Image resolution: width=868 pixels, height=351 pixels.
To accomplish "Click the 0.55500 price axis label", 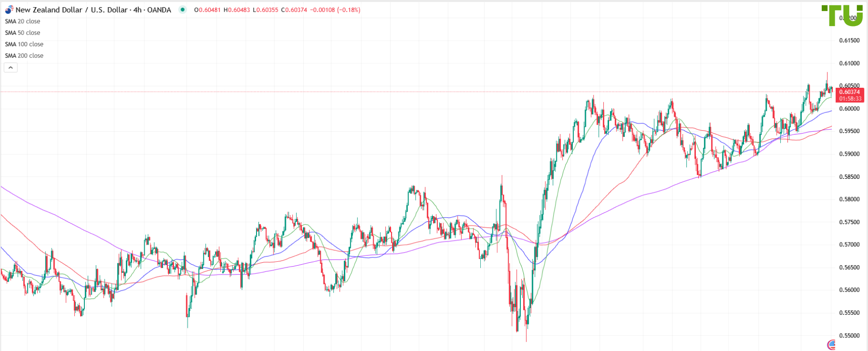I will (x=849, y=313).
